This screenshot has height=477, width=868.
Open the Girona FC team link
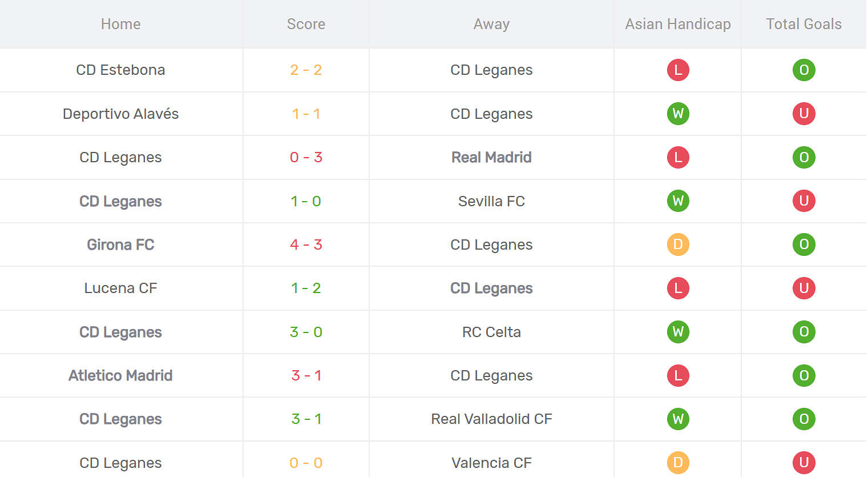[120, 244]
